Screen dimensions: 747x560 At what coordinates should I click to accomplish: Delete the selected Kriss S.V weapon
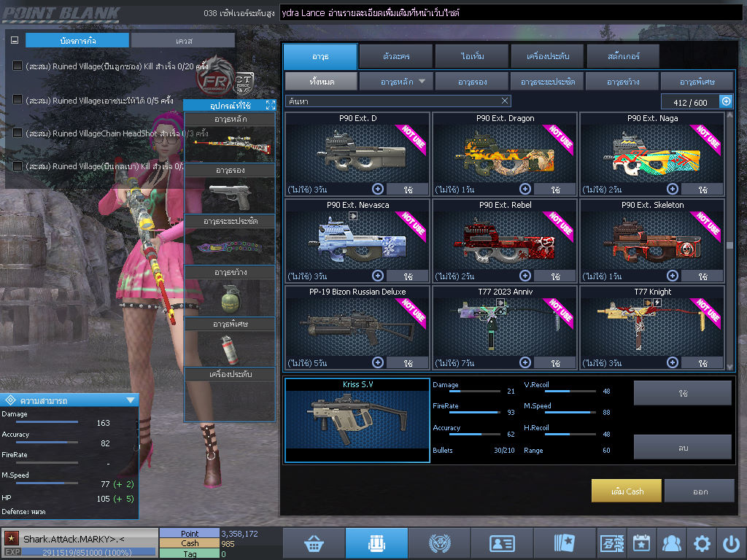coord(682,447)
